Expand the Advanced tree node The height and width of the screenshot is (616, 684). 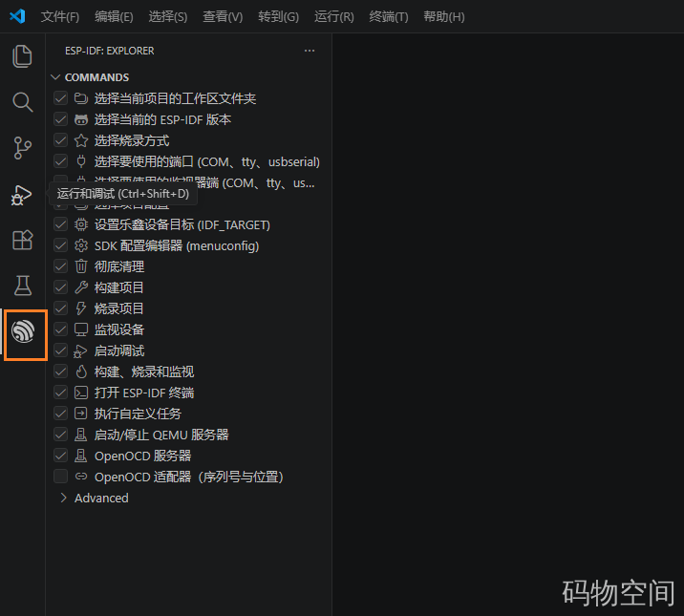tap(64, 498)
